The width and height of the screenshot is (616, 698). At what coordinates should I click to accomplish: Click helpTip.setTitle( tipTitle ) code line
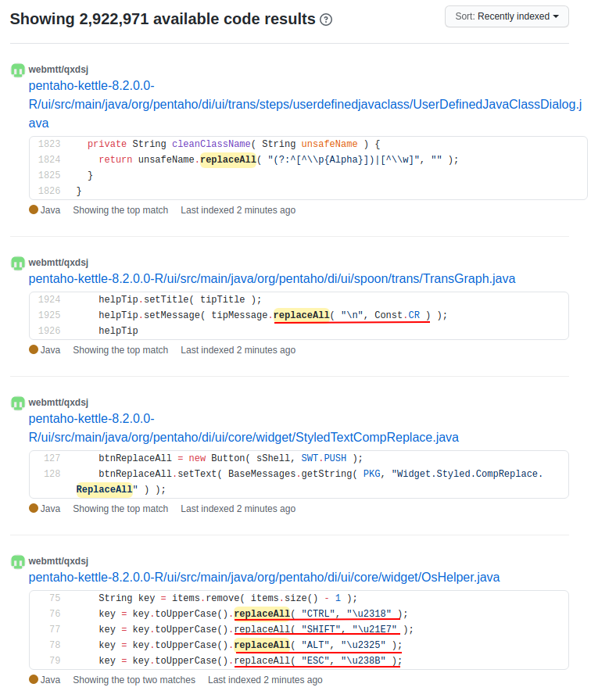pos(180,299)
